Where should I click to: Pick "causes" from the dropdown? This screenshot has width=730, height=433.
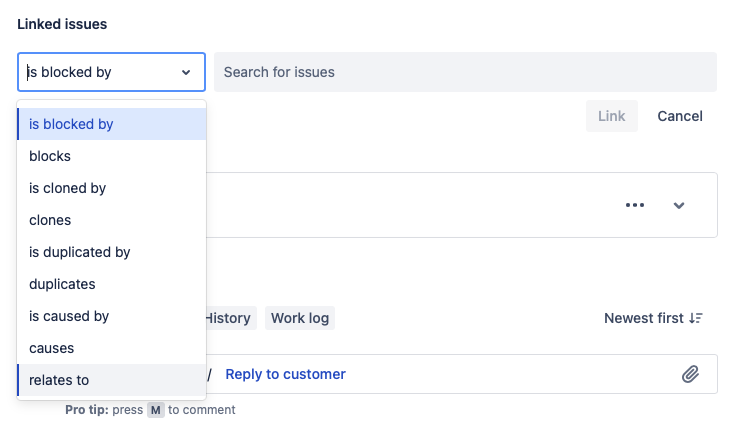pyautogui.click(x=111, y=348)
